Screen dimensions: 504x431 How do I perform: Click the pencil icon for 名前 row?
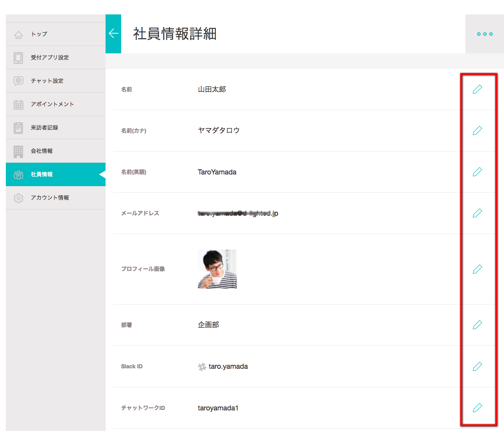(477, 89)
